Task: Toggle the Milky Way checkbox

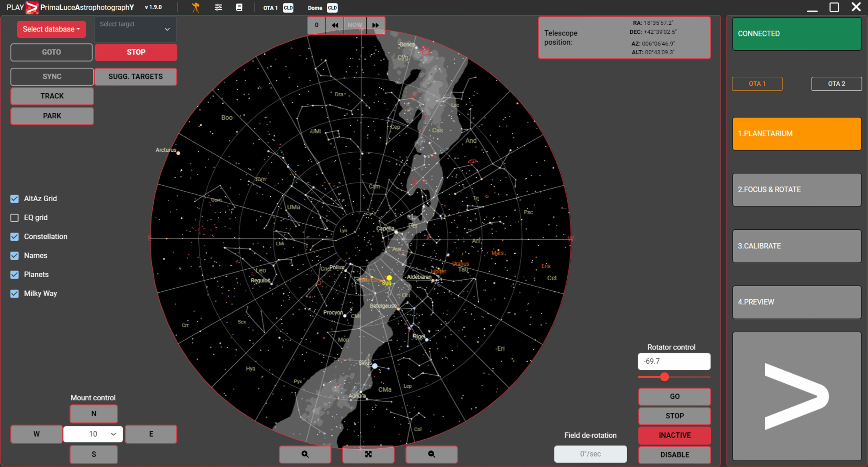Action: 15,294
